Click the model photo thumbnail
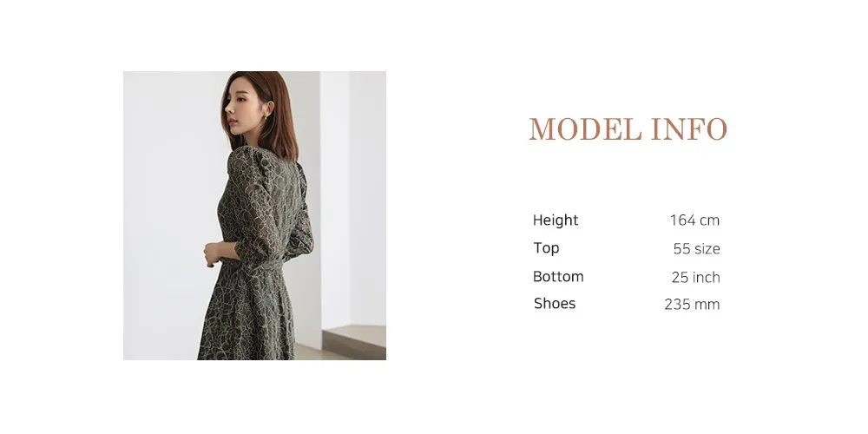This screenshot has width=868, height=434. coord(254,215)
